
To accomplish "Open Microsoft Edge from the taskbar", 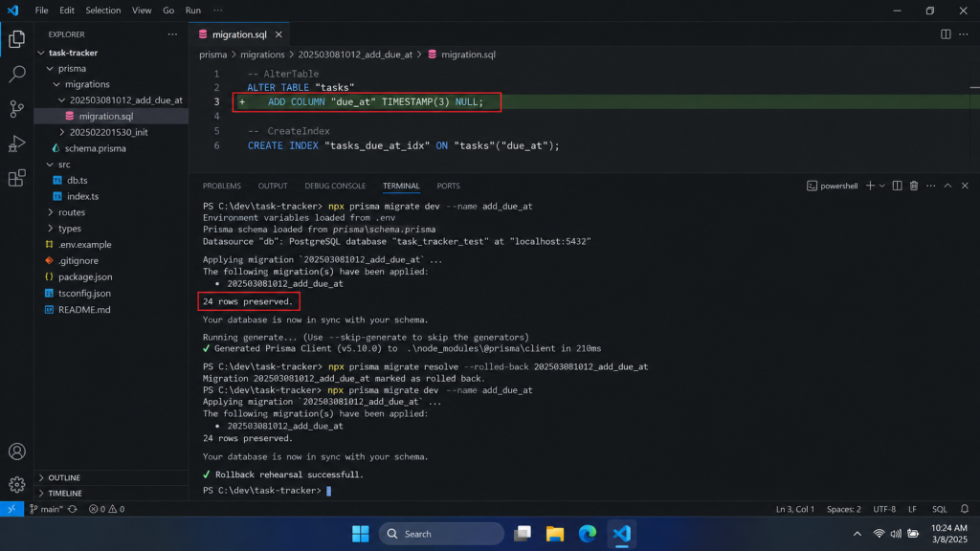I will (588, 534).
